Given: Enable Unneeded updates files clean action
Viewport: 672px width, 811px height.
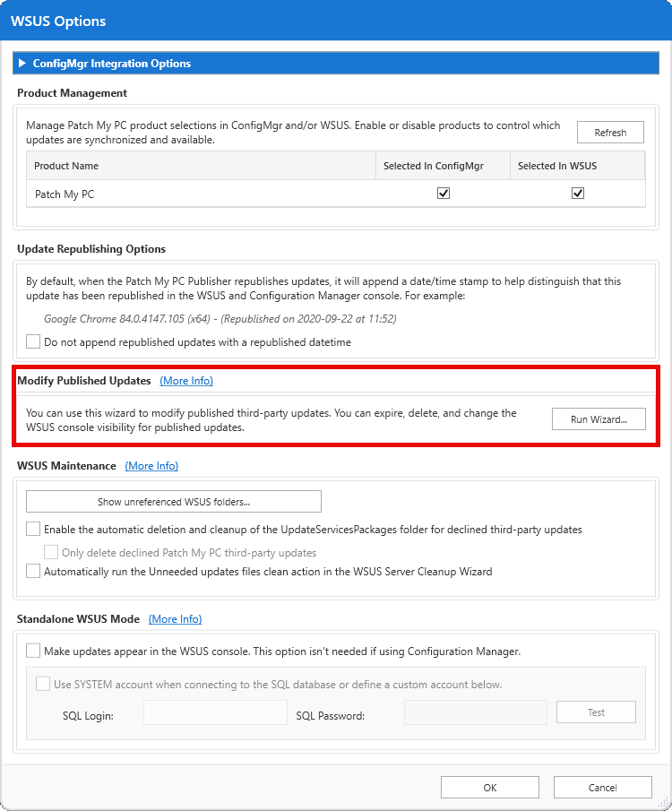Looking at the screenshot, I should (32, 571).
